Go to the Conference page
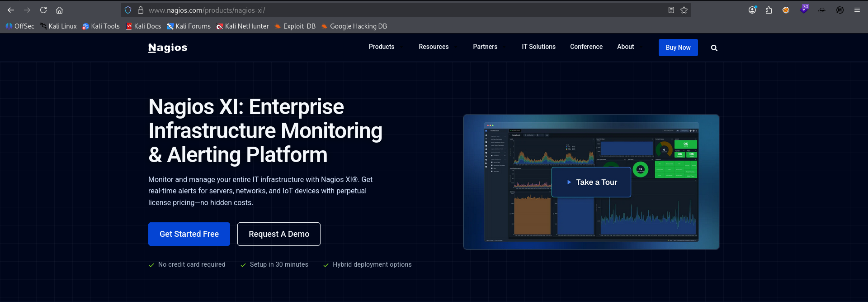Screen dimensions: 868x302 586,47
